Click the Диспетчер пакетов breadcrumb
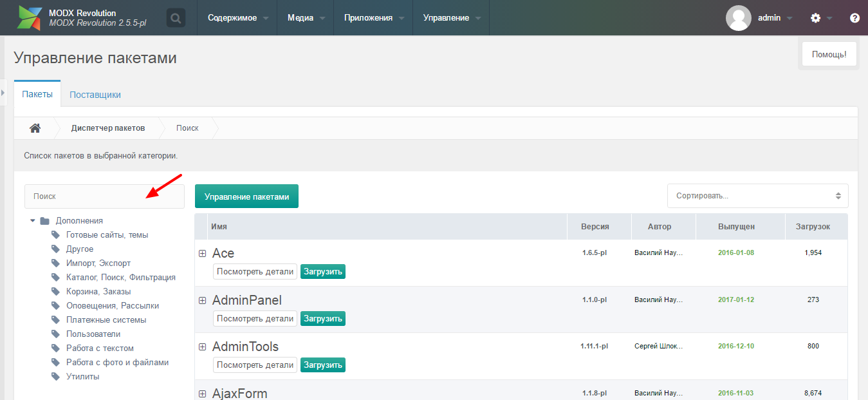This screenshot has height=400, width=868. tap(108, 128)
